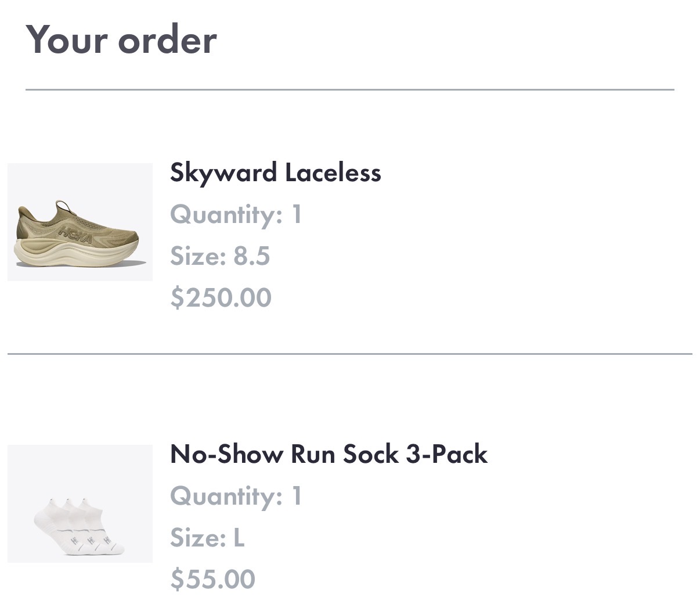This screenshot has height=615, width=700.
Task: Click the $250.00 price
Action: pos(221,297)
